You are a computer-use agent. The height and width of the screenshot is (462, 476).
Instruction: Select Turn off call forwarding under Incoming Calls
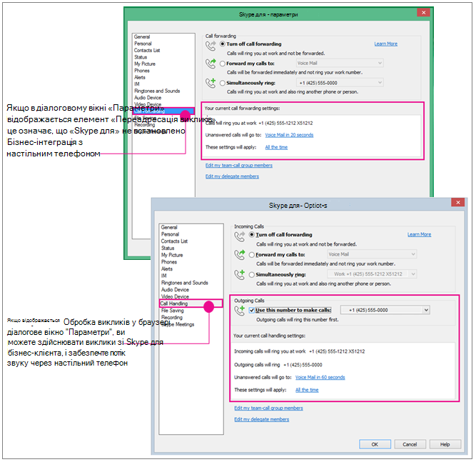(252, 234)
